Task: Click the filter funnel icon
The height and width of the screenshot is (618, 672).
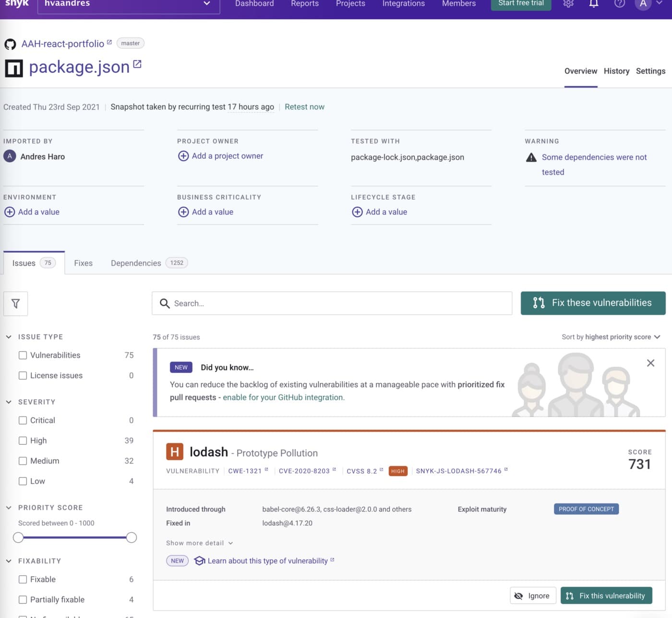Action: [15, 304]
